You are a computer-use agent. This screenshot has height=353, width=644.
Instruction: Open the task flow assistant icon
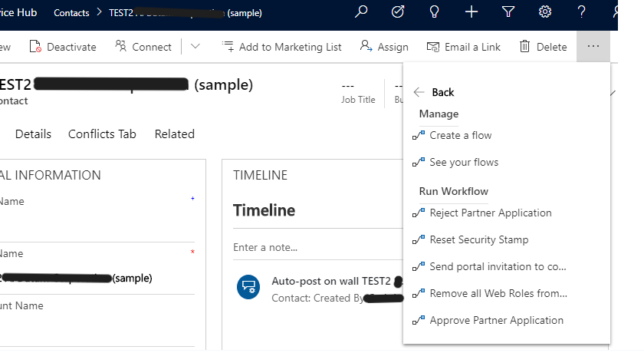[x=398, y=12]
